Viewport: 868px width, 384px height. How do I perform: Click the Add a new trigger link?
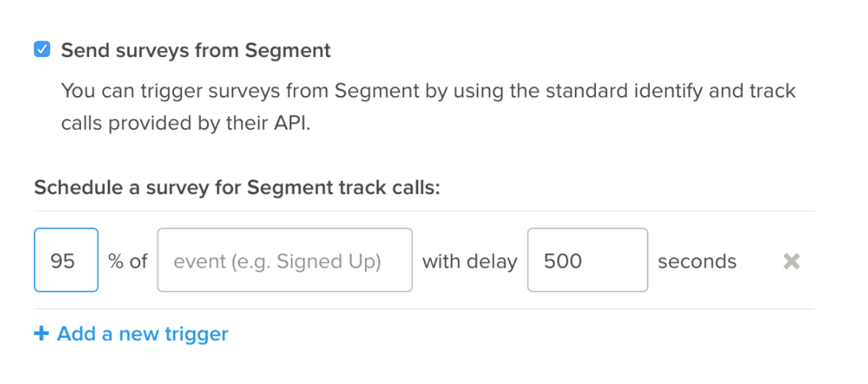[142, 334]
